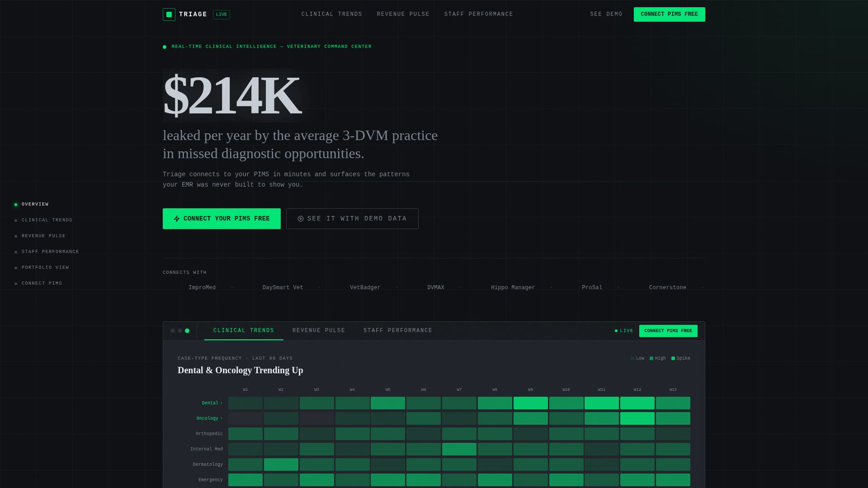Switch to the Revenue Pulse dashboard tab

pyautogui.click(x=319, y=331)
